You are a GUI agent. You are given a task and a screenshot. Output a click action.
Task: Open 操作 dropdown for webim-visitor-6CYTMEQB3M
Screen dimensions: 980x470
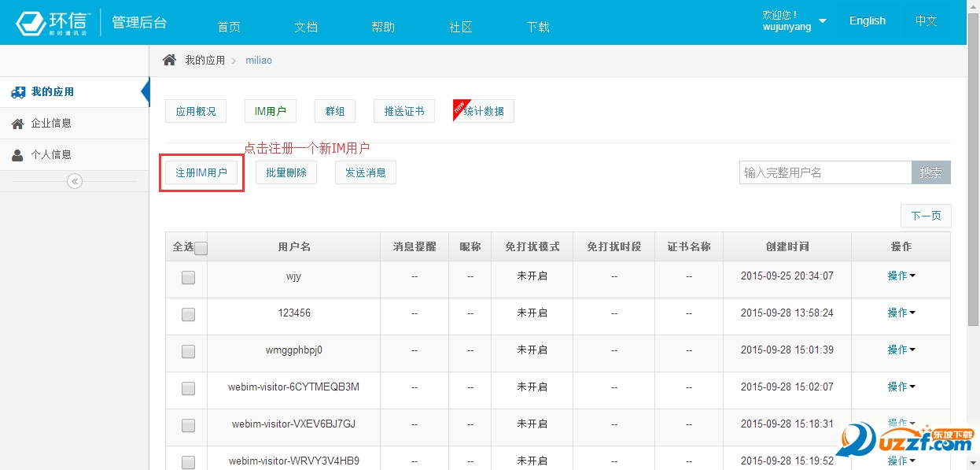click(x=901, y=387)
